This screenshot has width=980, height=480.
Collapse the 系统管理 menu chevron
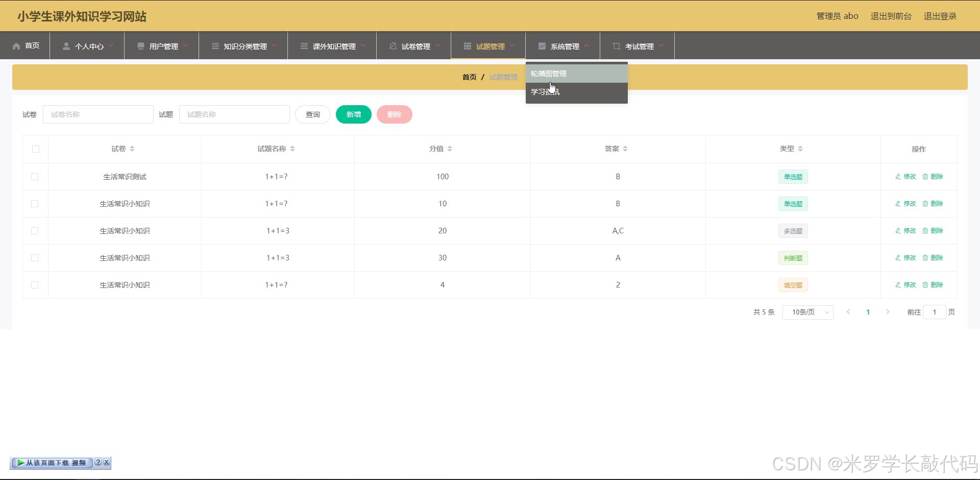tap(586, 46)
